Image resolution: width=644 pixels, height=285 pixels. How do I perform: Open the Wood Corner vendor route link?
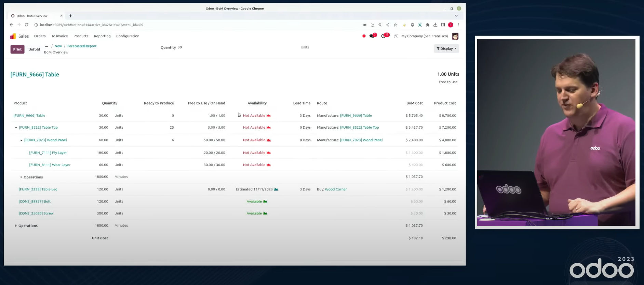tap(336, 189)
